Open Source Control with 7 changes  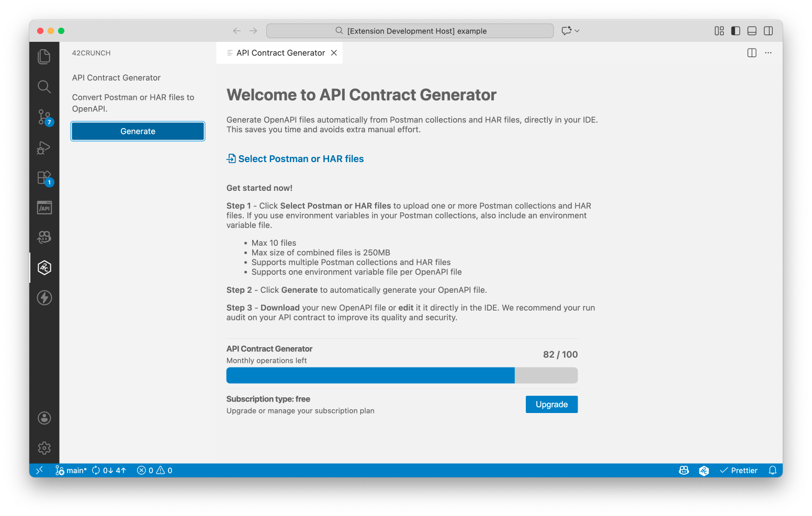(44, 117)
